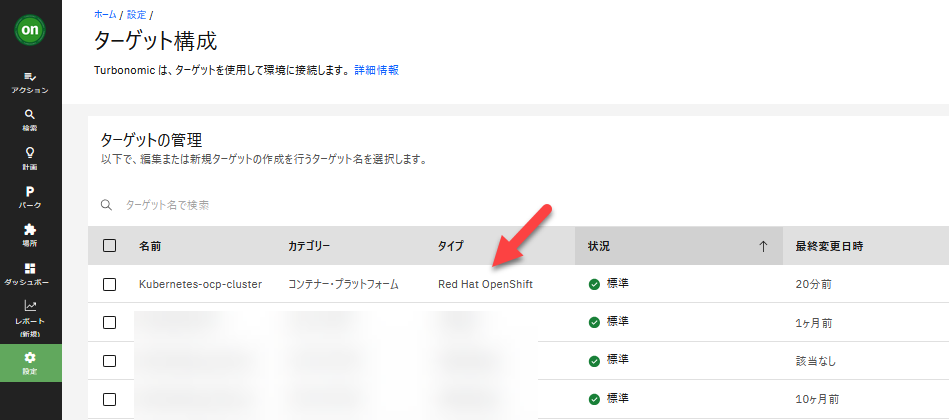Click the 10ヶ月前 last-modified cell

pyautogui.click(x=817, y=399)
